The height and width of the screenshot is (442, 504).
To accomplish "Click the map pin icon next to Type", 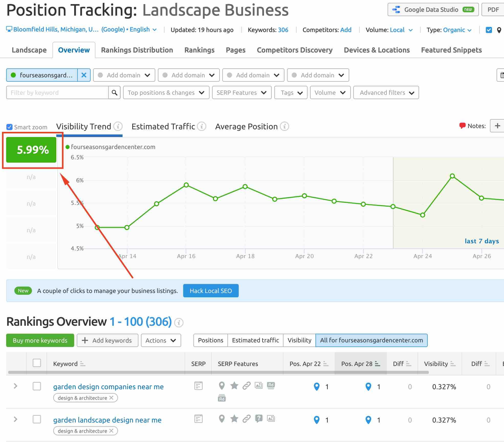I will point(499,30).
